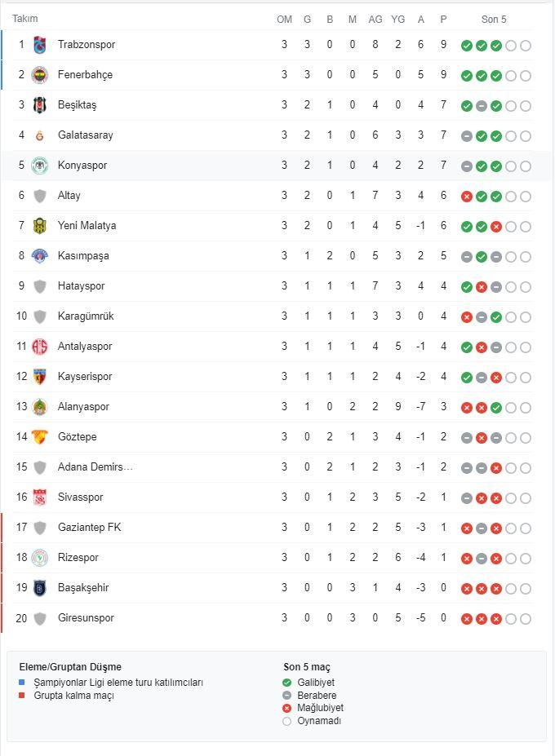Click the P points column header
The image size is (555, 756).
click(443, 20)
